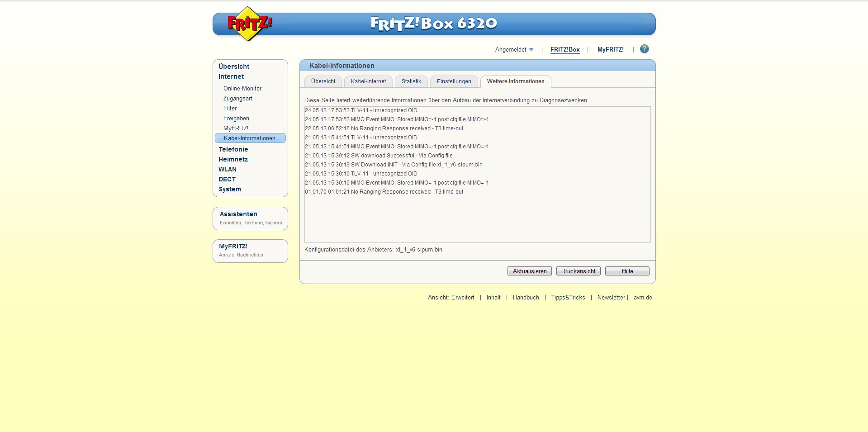Viewport: 868px width, 432px height.
Task: Select Übersicht in the sidebar menu
Action: (234, 66)
